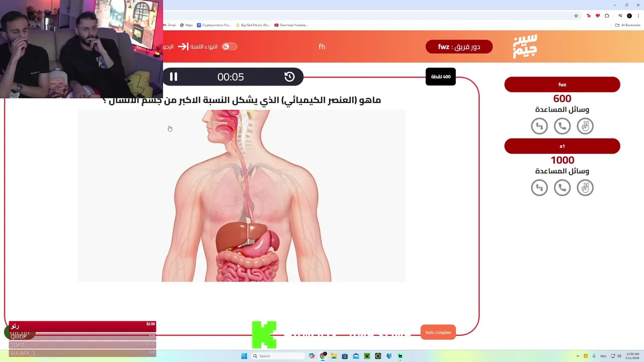Toggle the game-ending switch in the header
This screenshot has width=644, height=362.
click(229, 47)
